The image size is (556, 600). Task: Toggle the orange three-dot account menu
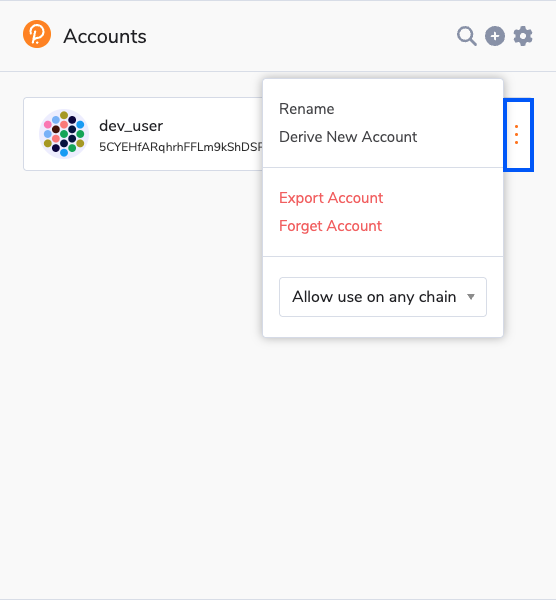[517, 135]
